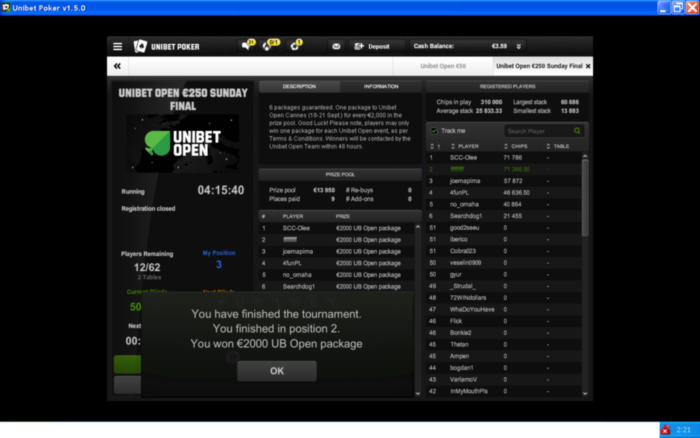Screen dimensions: 700x438
Task: Open the Description tab
Action: pos(299,86)
